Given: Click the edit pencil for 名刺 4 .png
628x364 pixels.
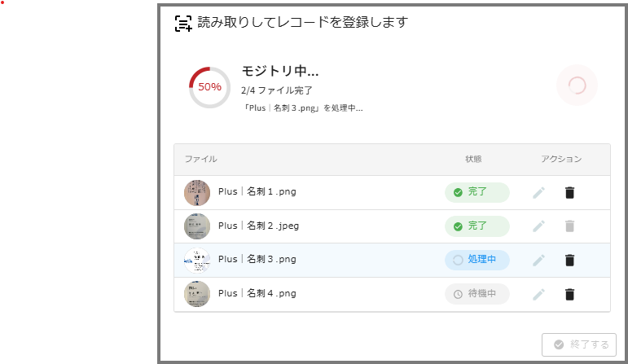Looking at the screenshot, I should (x=538, y=294).
